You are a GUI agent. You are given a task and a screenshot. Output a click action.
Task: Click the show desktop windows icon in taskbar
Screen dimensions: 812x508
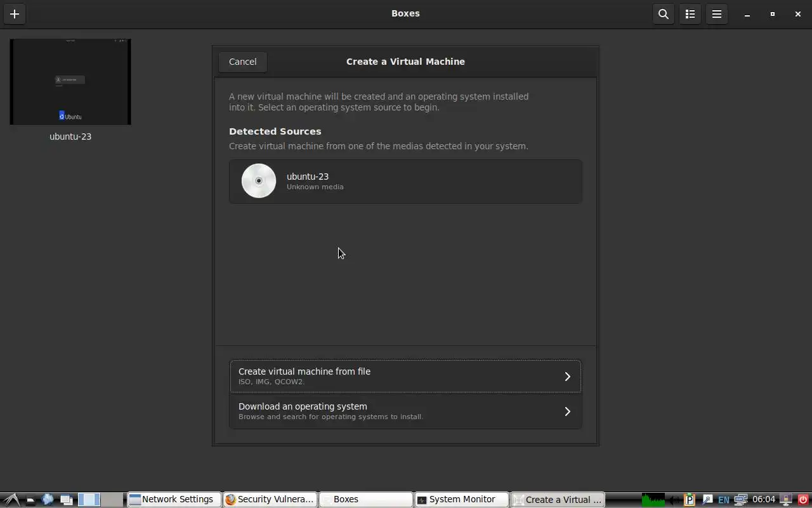[x=66, y=500]
